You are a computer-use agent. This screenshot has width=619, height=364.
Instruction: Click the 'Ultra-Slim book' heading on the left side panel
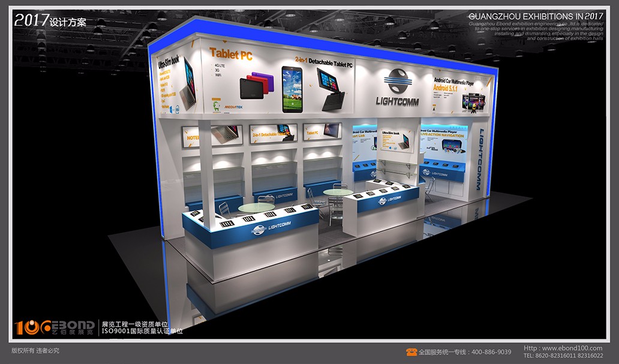click(168, 63)
